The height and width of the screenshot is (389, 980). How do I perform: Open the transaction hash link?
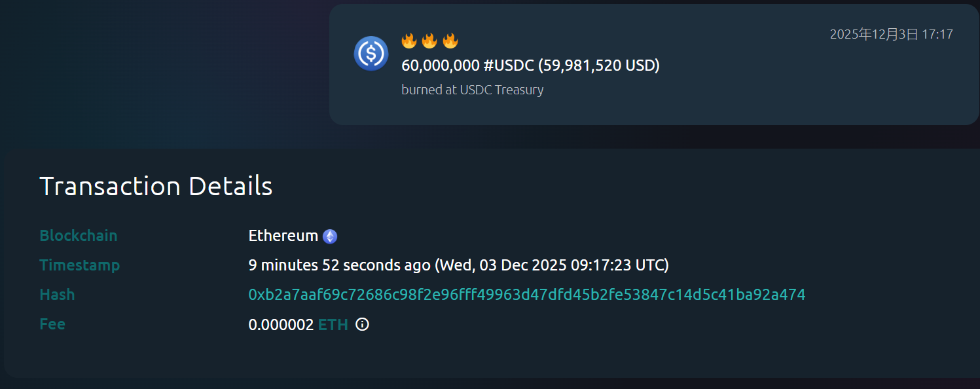coord(526,295)
